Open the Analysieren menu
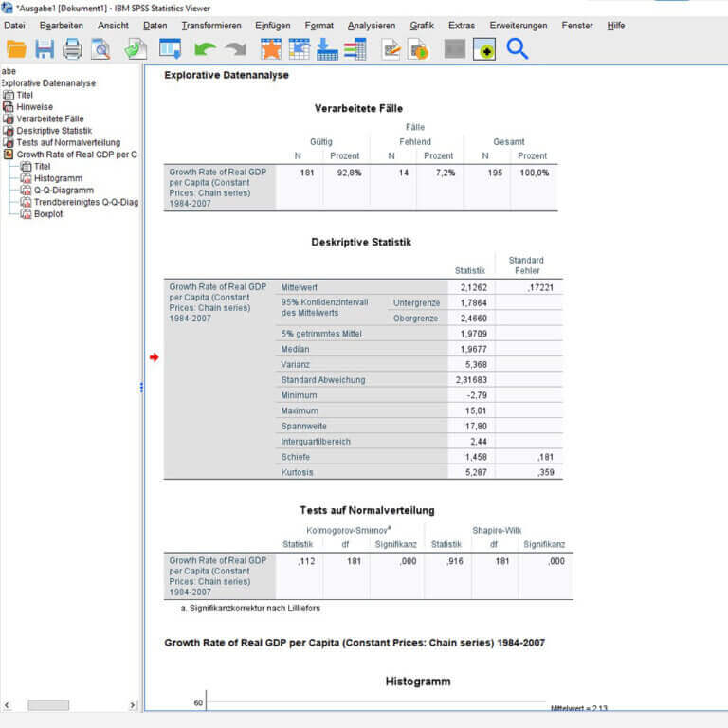The height and width of the screenshot is (728, 728). (371, 26)
